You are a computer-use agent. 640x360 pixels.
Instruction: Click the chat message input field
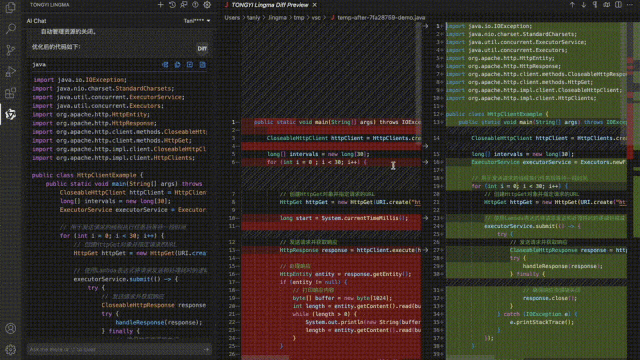[x=115, y=349]
